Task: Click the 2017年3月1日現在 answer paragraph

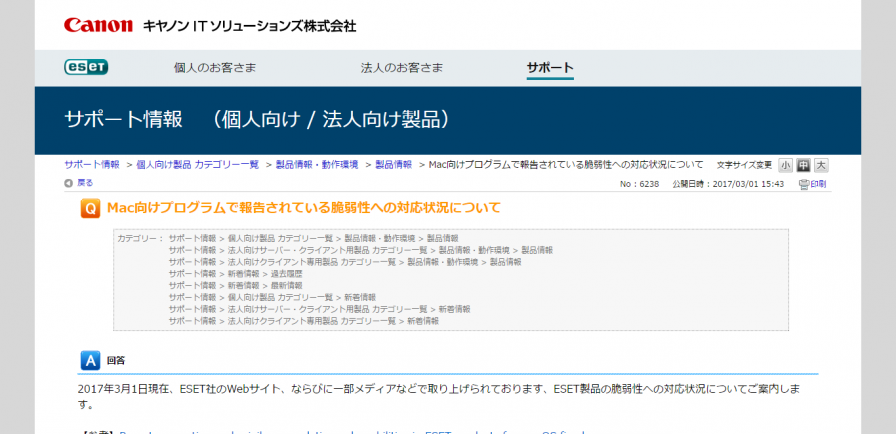Action: tap(439, 397)
